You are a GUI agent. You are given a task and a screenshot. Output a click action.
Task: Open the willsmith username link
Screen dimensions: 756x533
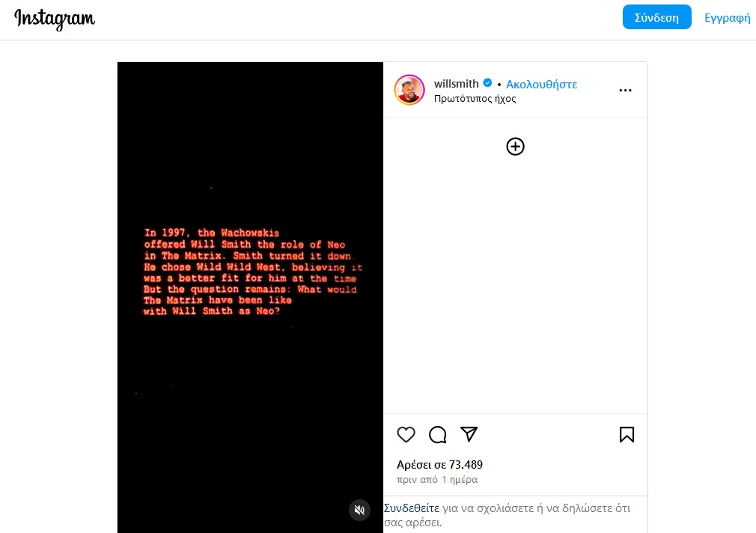click(x=456, y=83)
